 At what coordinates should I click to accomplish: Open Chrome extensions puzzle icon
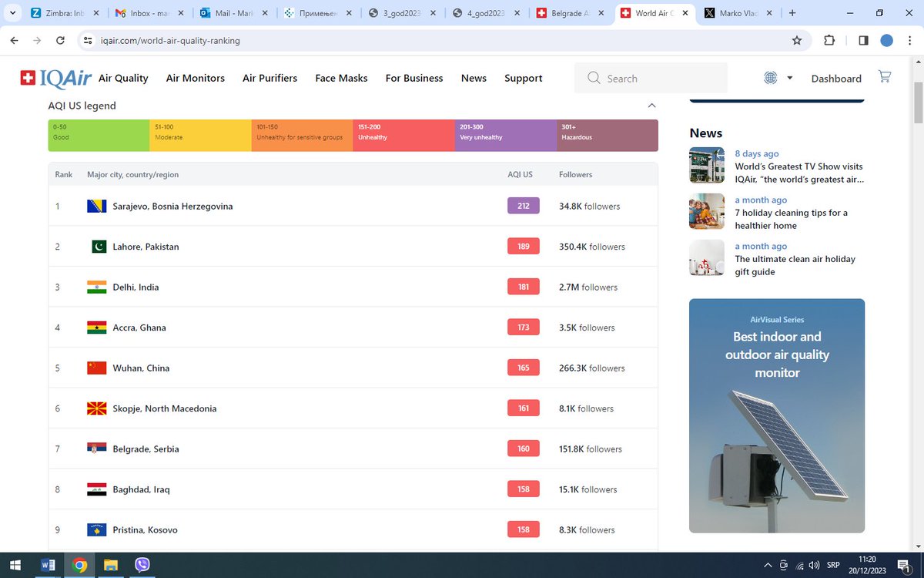pos(829,40)
